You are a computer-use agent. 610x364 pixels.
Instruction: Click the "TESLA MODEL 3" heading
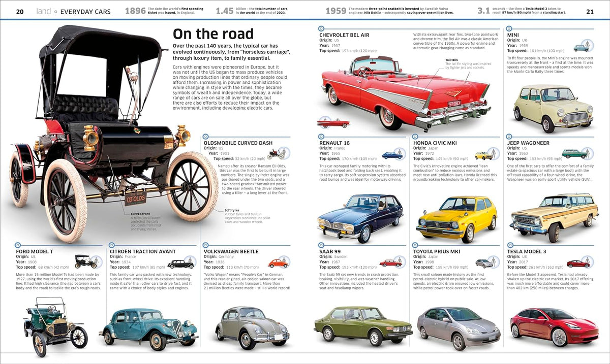pyautogui.click(x=526, y=251)
